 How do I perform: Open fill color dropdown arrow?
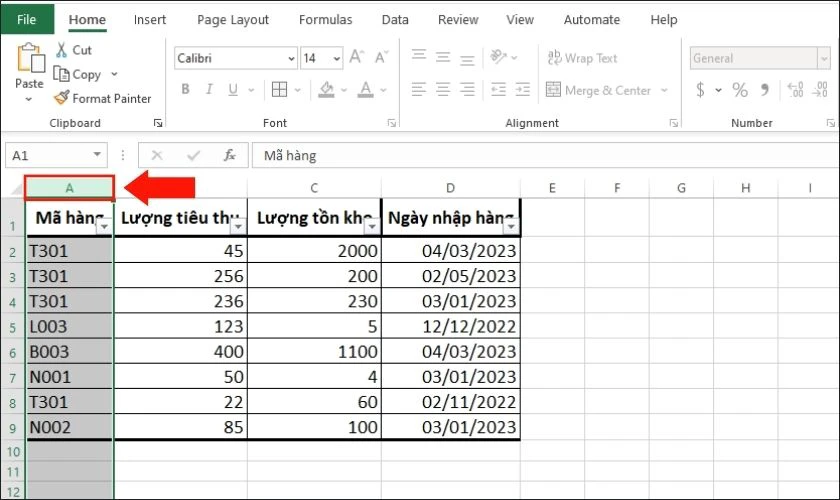click(344, 90)
